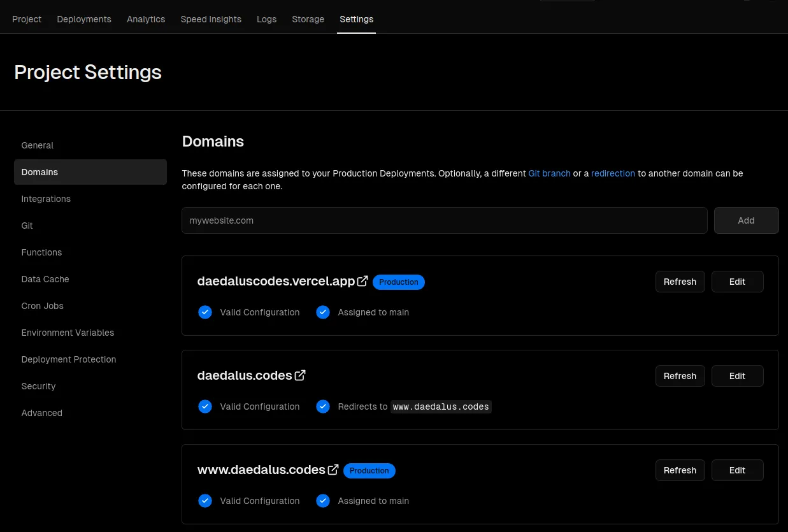Click Redirects to checkmark icon for daedalus.codes
Image resolution: width=788 pixels, height=532 pixels.
(x=323, y=406)
